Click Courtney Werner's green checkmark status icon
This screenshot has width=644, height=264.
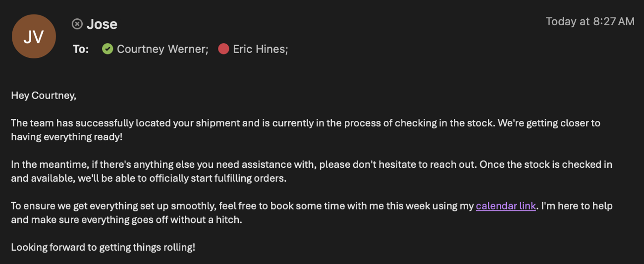(x=107, y=49)
